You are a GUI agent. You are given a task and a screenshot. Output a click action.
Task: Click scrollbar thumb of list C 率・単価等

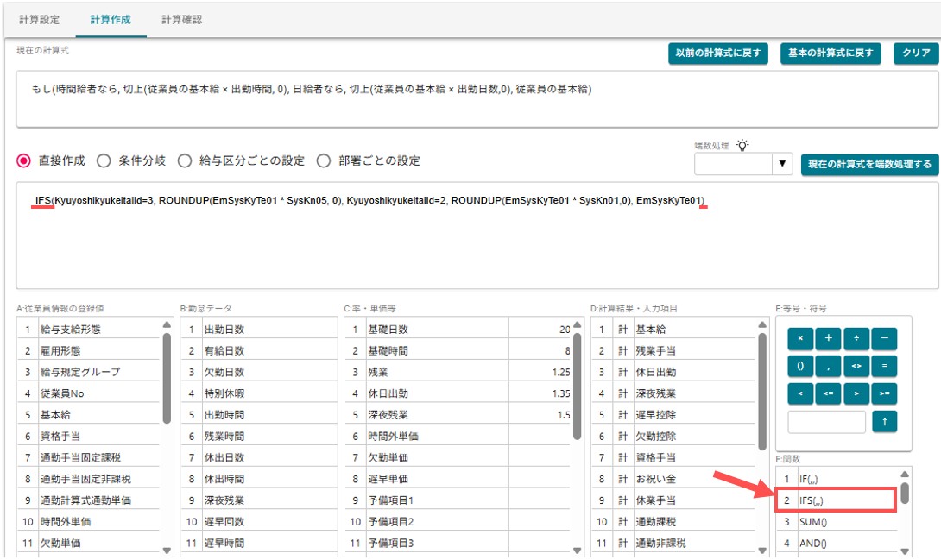click(x=577, y=386)
